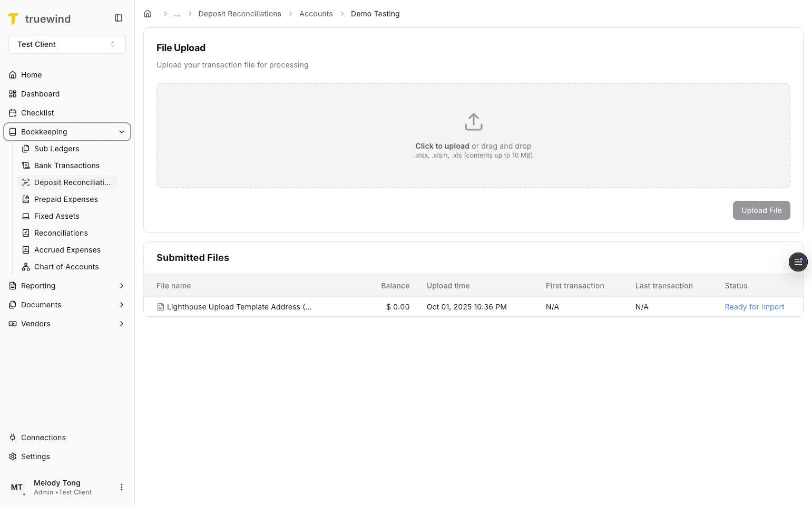Expand the Documents section
This screenshot has height=505, width=812.
122,305
